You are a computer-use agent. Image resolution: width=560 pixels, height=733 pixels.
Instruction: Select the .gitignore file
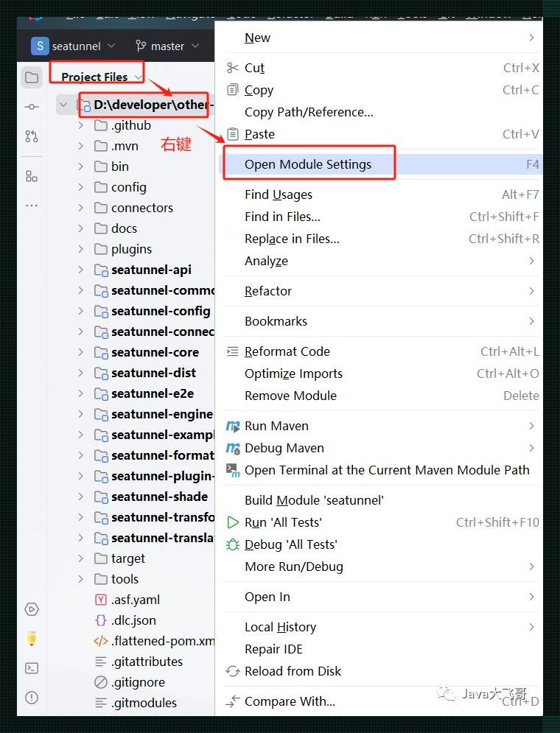(138, 682)
